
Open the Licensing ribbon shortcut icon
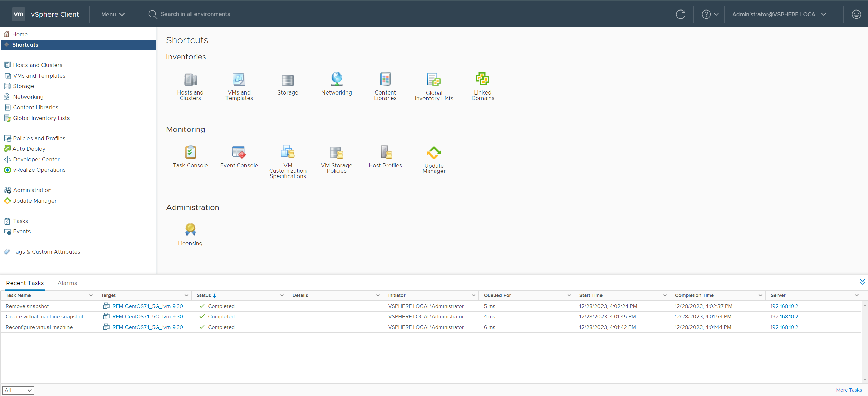click(190, 230)
